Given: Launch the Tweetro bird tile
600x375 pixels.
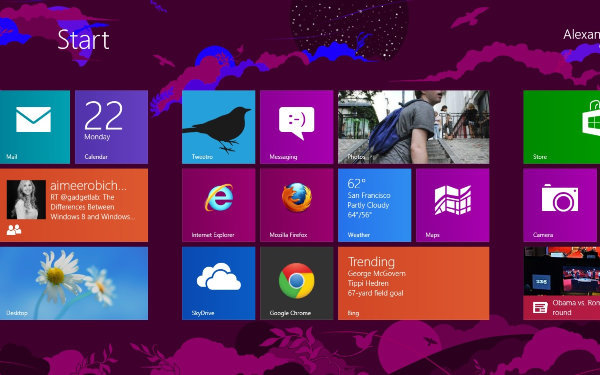Looking at the screenshot, I should [218, 127].
